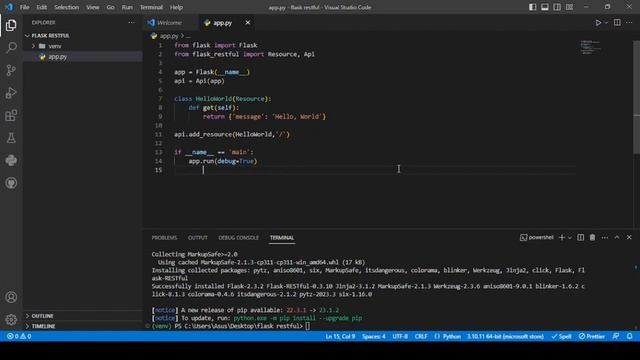Close the terminal panel

point(629,238)
